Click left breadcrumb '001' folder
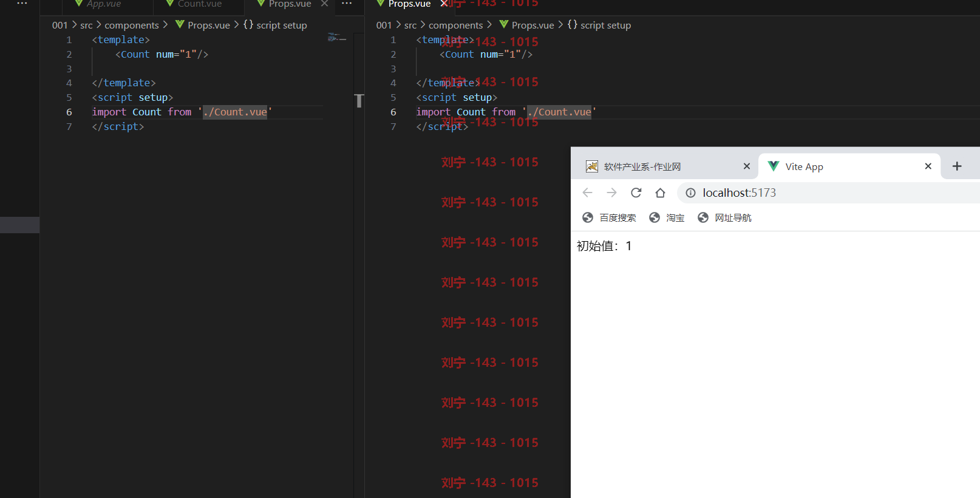This screenshot has height=498, width=980. [60, 25]
